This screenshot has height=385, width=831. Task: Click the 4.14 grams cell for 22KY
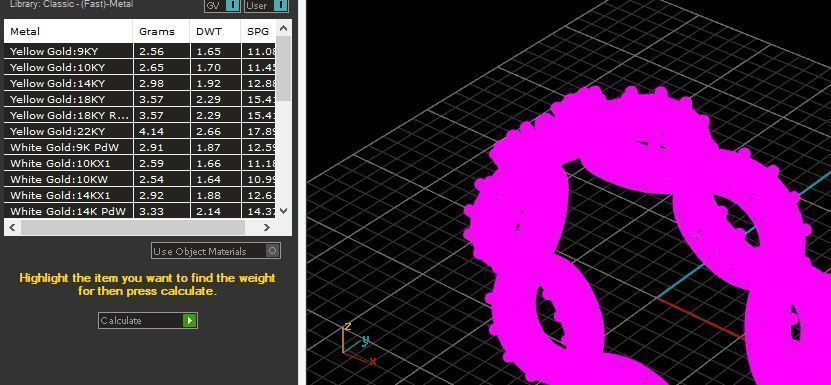coord(161,131)
